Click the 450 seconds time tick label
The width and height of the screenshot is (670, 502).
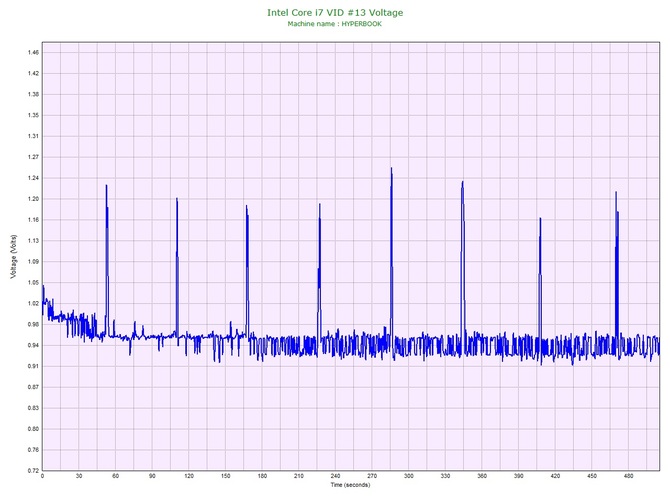point(592,476)
